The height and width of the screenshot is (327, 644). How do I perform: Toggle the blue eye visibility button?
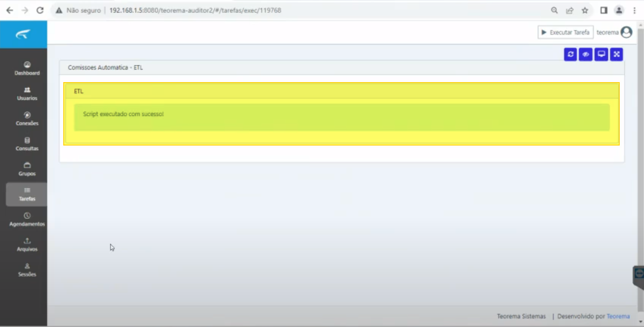(x=586, y=54)
